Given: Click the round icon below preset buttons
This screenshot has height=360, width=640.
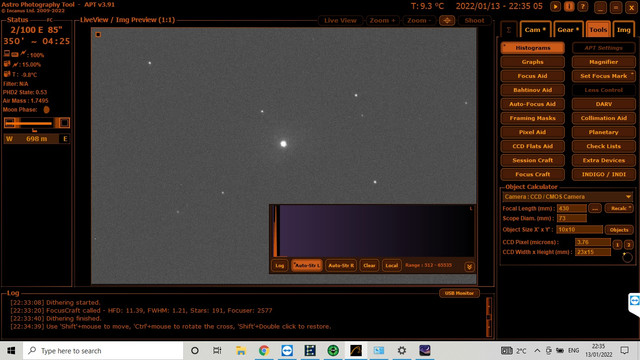Looking at the screenshot, I should point(627,257).
